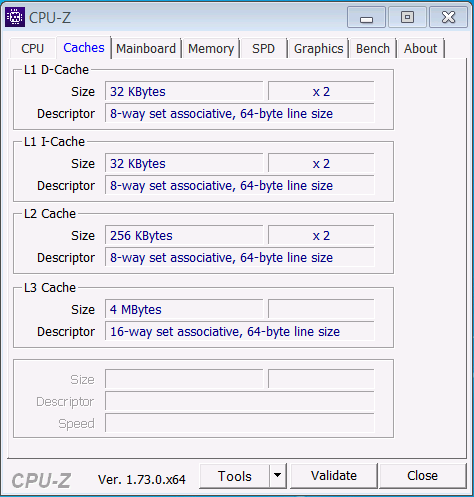The width and height of the screenshot is (474, 497).
Task: Show the About tab
Action: [420, 49]
